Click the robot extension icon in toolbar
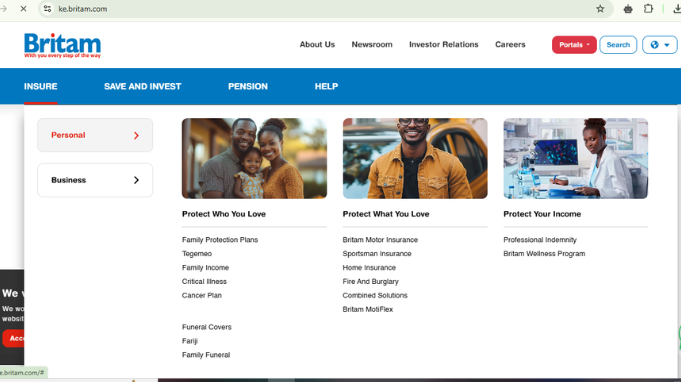681x382 pixels. coord(628,9)
